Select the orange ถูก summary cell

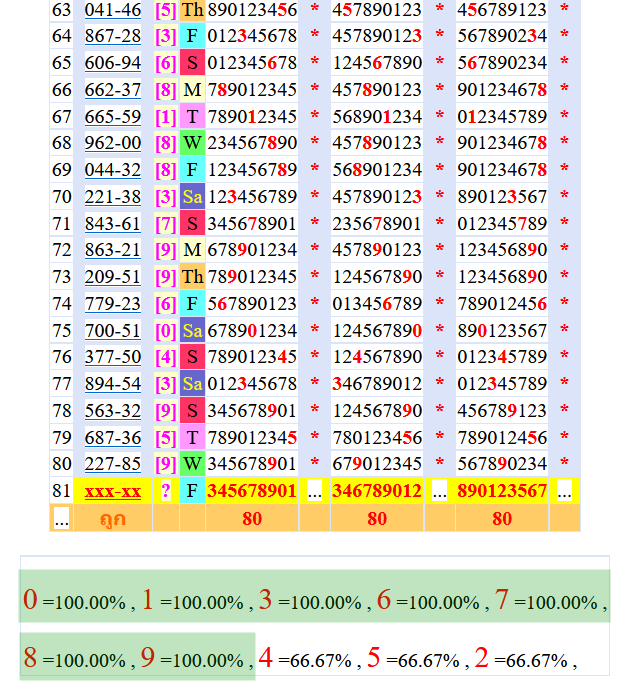(112, 518)
